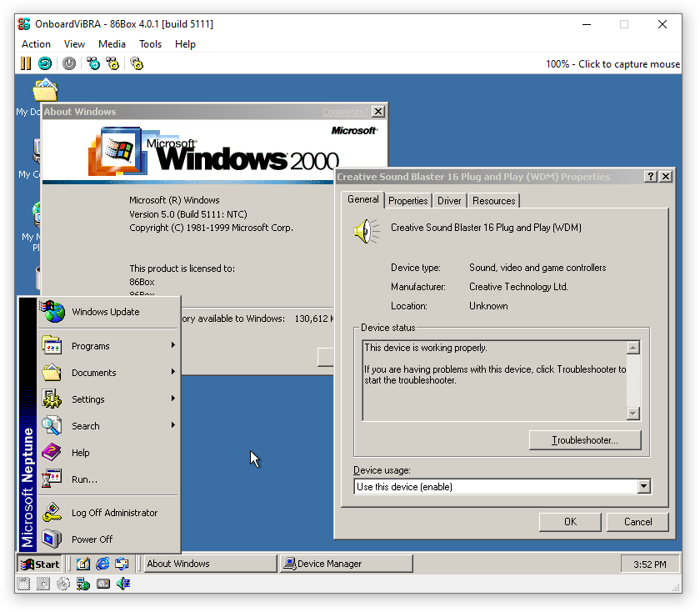Click Show Desktop icon in Quick Launch

83,564
